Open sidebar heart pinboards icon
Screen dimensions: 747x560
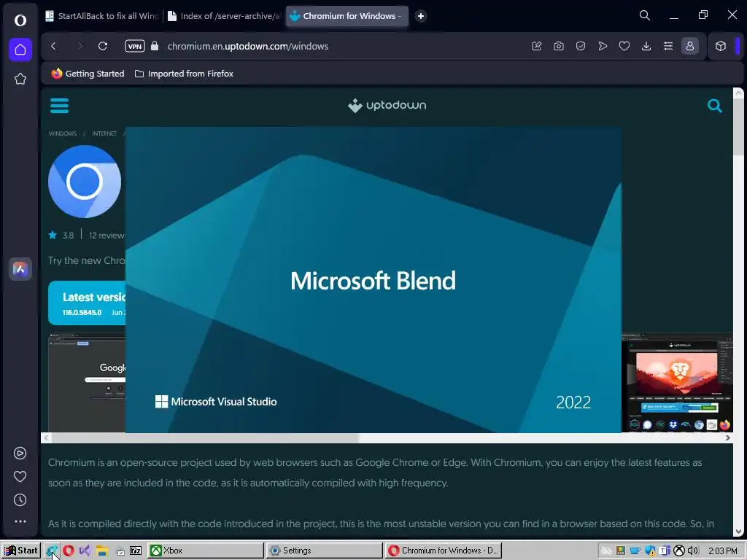click(x=20, y=476)
